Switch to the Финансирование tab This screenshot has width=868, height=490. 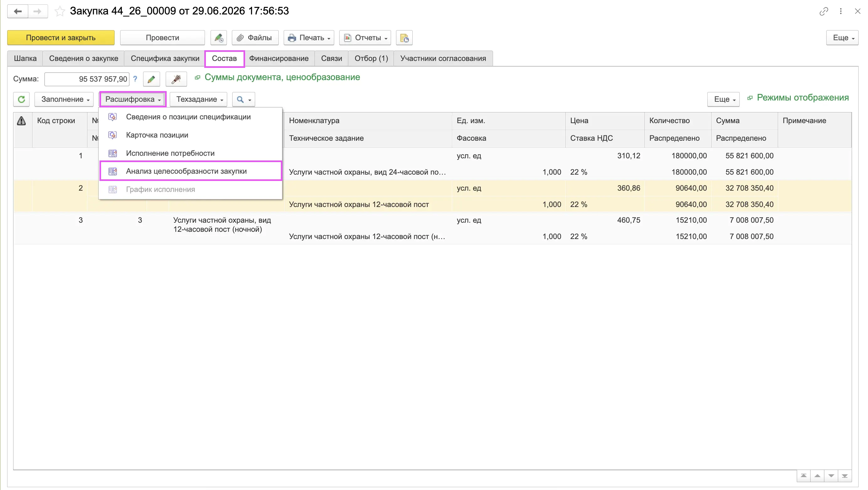pos(279,58)
